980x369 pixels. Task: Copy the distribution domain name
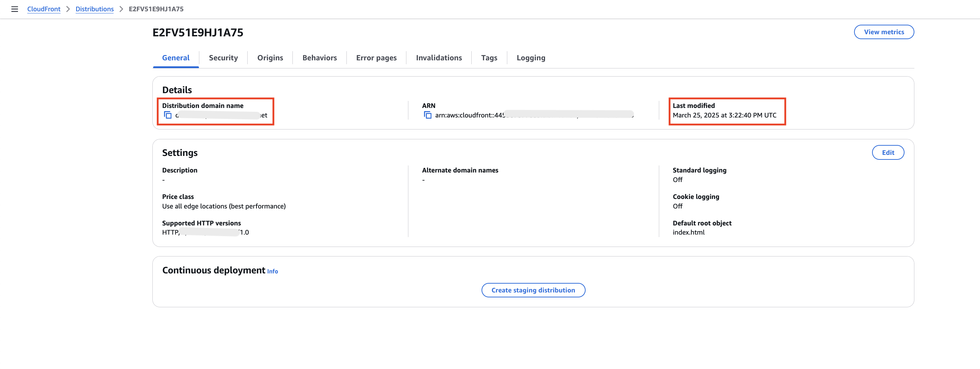point(168,115)
